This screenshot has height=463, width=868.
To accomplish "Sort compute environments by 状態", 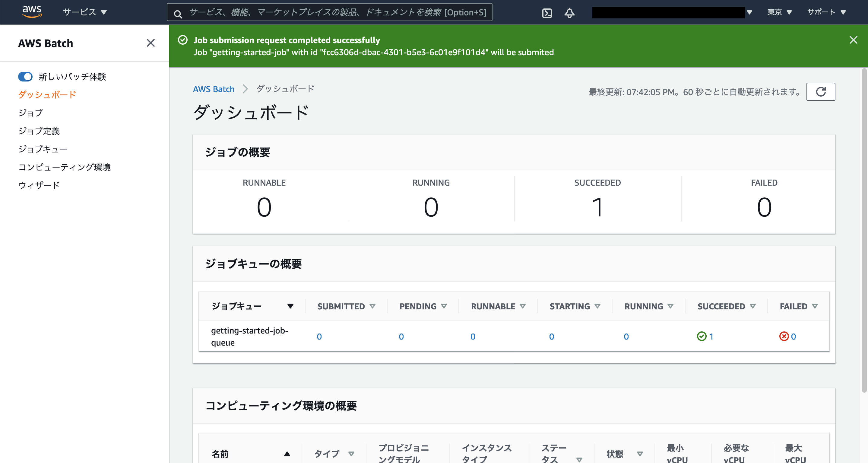I will tap(624, 454).
